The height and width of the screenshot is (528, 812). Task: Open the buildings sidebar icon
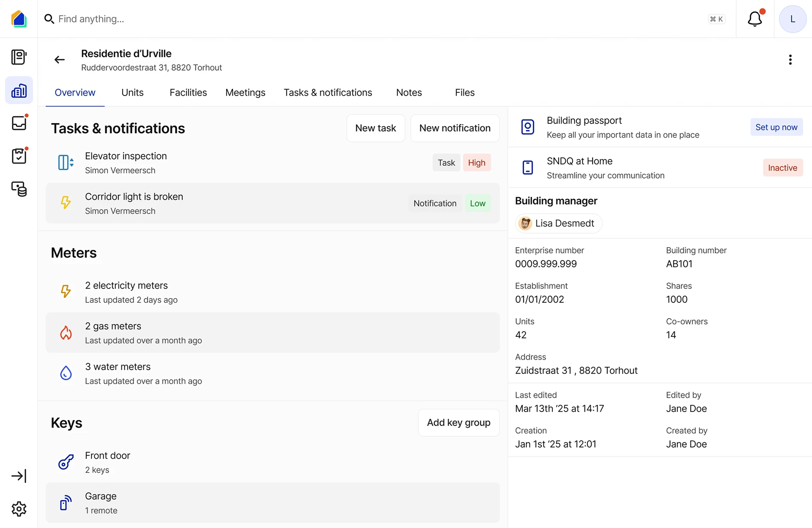coord(19,91)
